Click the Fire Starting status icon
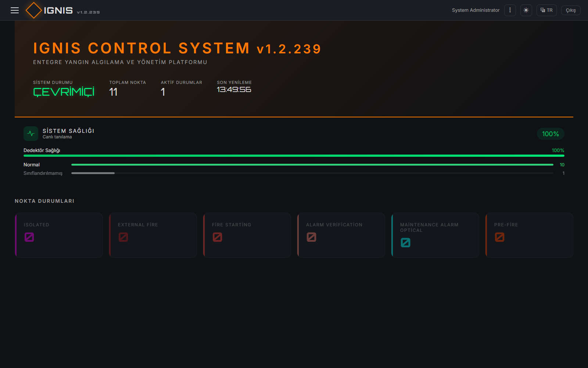 [x=218, y=237]
